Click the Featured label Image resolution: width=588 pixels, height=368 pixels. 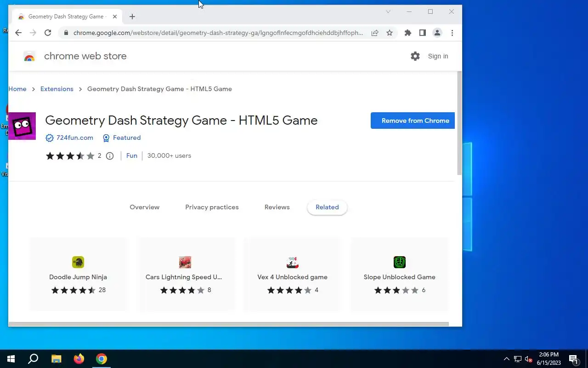click(x=127, y=138)
